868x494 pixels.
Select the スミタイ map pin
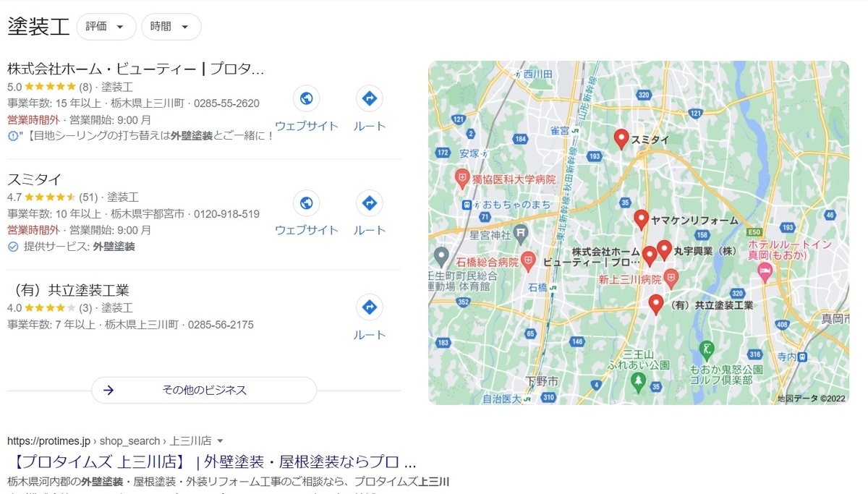tap(621, 139)
